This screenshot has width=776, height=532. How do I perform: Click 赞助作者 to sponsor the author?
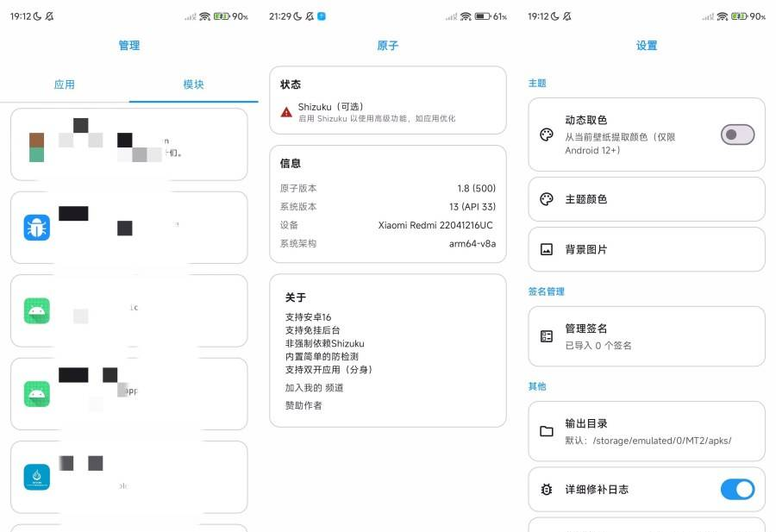[304, 405]
